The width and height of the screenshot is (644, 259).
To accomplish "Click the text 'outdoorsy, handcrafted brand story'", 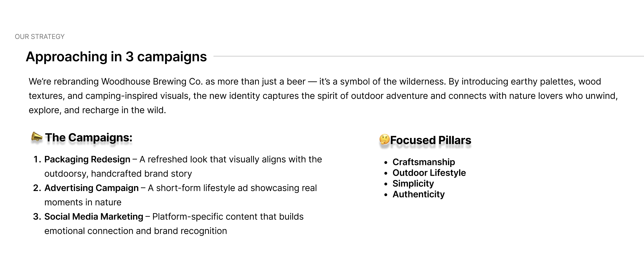I will pyautogui.click(x=118, y=174).
